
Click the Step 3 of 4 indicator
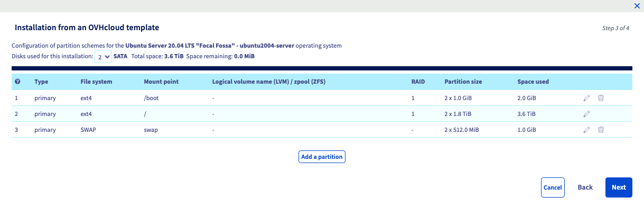[x=615, y=28]
